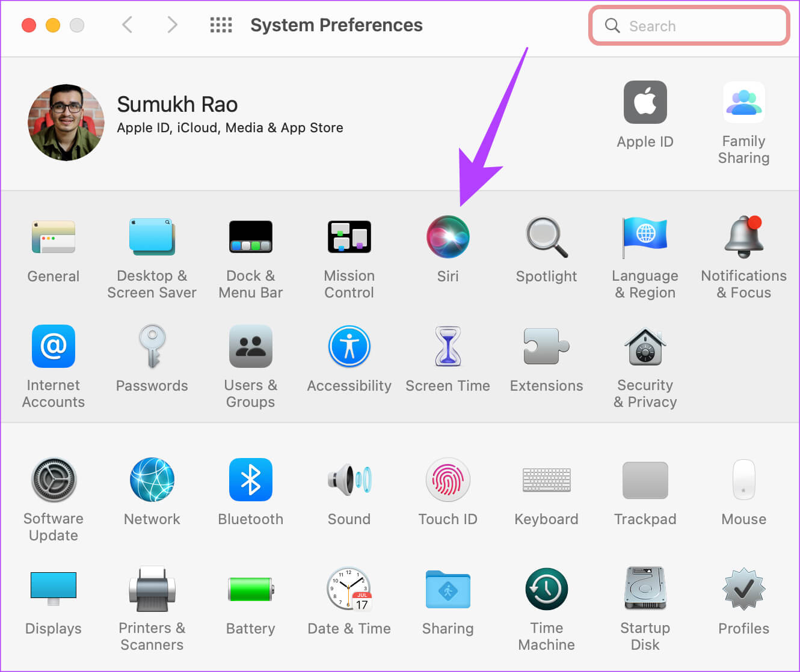Viewport: 800px width, 672px height.
Task: Open Family Sharing settings
Action: (x=744, y=102)
